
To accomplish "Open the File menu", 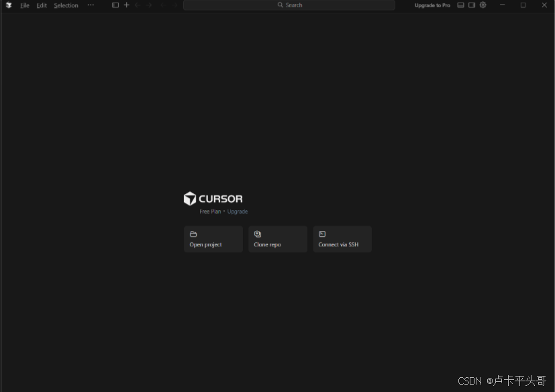I will [24, 5].
